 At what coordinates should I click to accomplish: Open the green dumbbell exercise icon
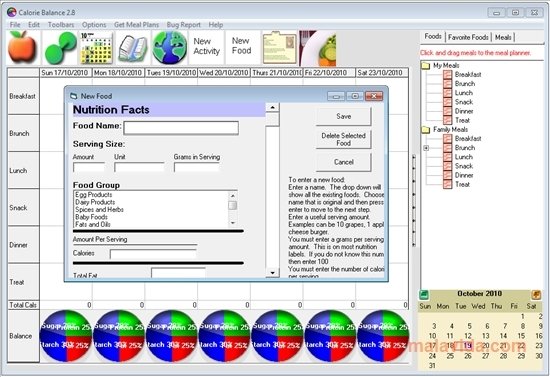[60, 48]
